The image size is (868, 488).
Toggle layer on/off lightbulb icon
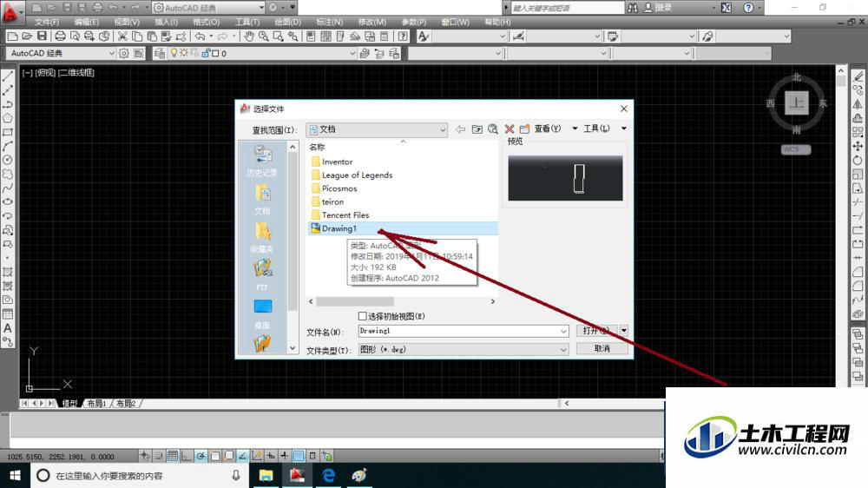[x=174, y=53]
